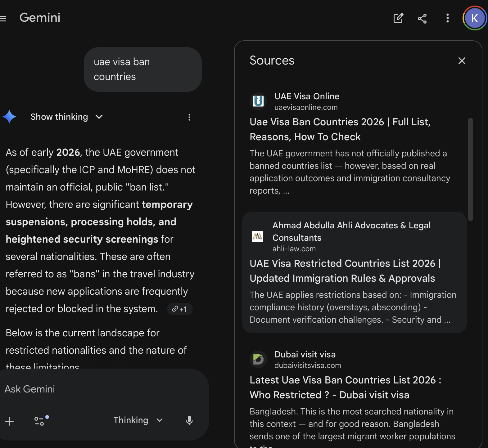Click the Sources panel scrollbar
Screen dimensions: 488x448
point(471,169)
